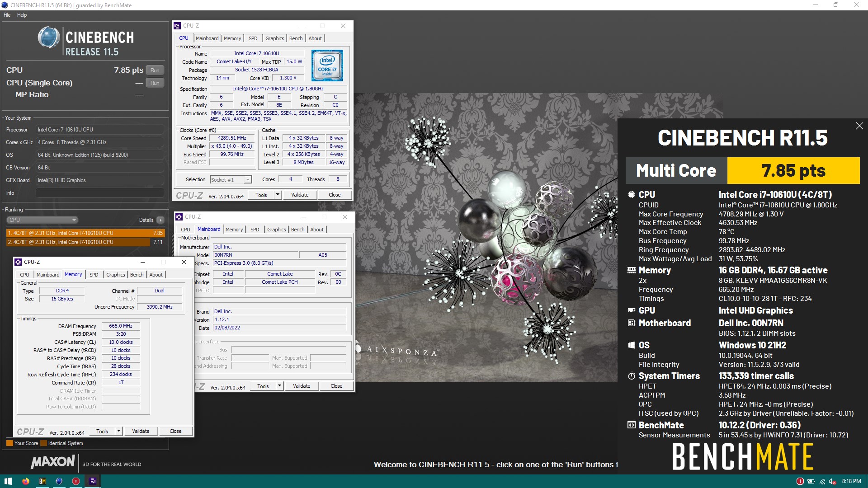
Task: Run the CPU Single Core benchmark
Action: click(x=155, y=83)
